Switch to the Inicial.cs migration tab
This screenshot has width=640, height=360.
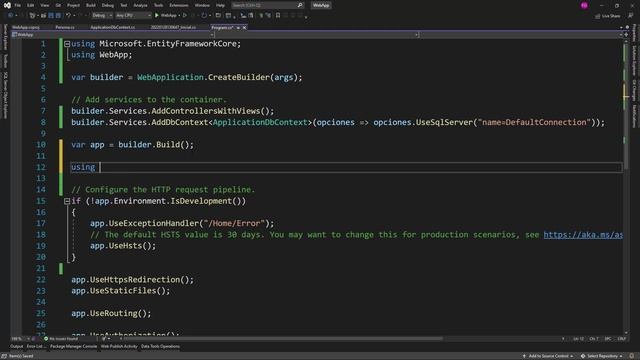[173, 27]
